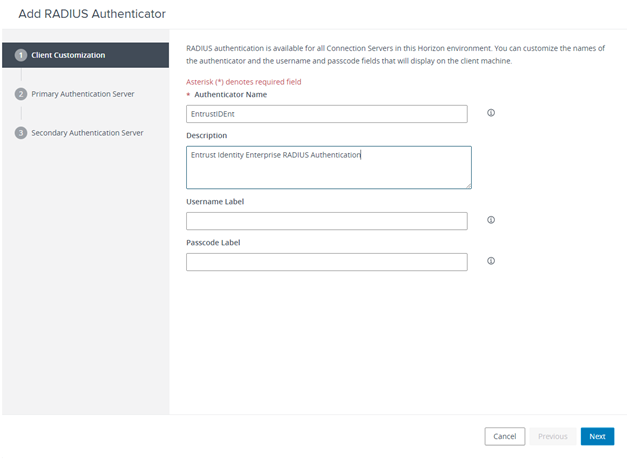The height and width of the screenshot is (459, 627).
Task: Click the info icon beside Authenticator Name
Action: 491,113
